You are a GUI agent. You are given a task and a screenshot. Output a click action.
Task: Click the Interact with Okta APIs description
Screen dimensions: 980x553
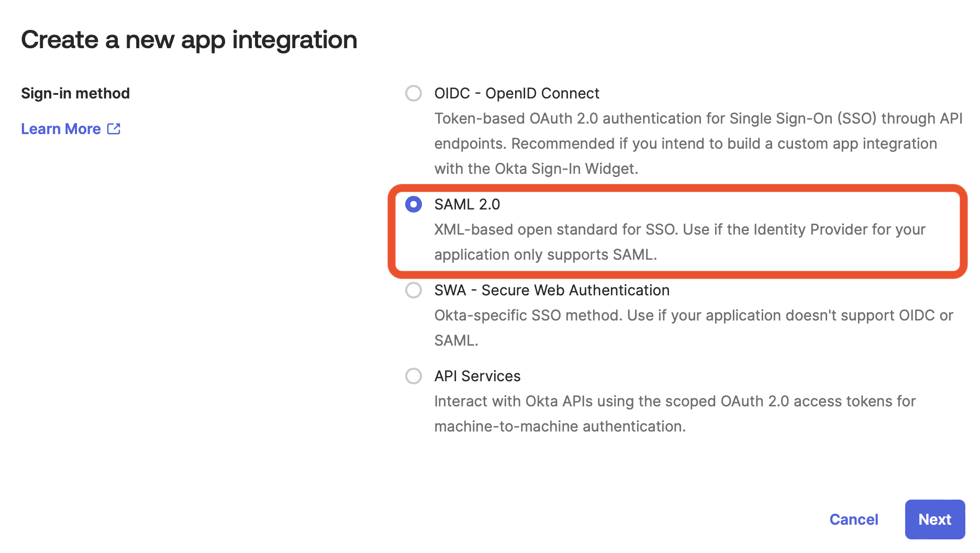point(675,402)
